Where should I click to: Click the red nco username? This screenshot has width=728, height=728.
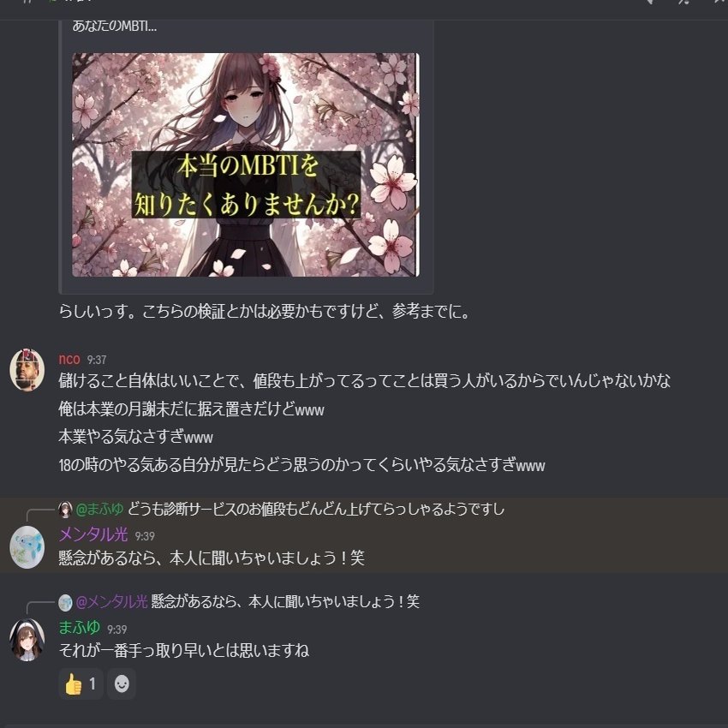[69, 359]
